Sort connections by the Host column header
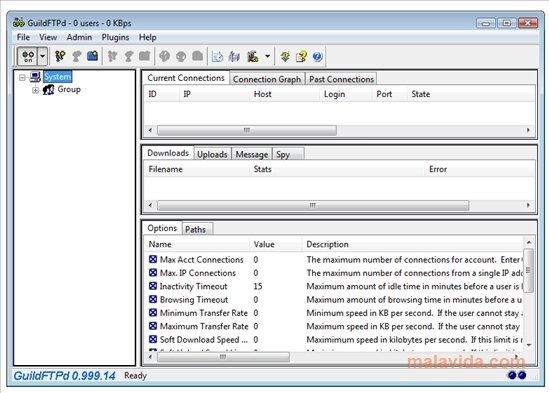 tap(284, 94)
